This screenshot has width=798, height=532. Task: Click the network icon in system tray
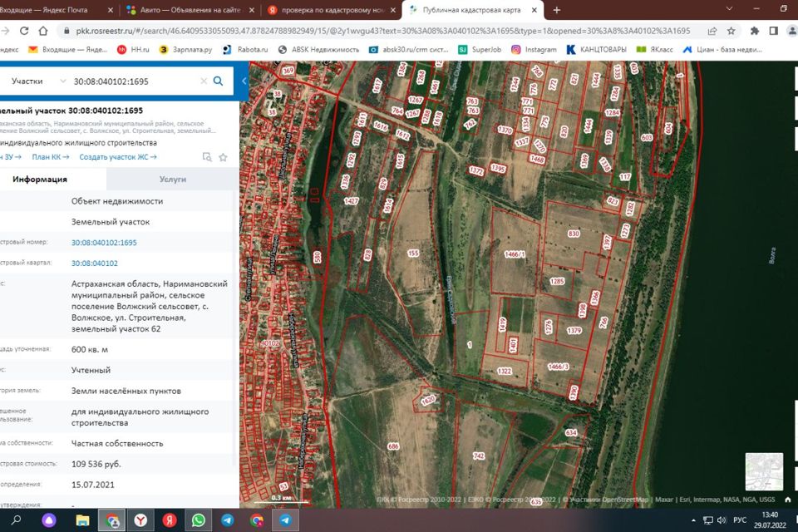coord(708,520)
